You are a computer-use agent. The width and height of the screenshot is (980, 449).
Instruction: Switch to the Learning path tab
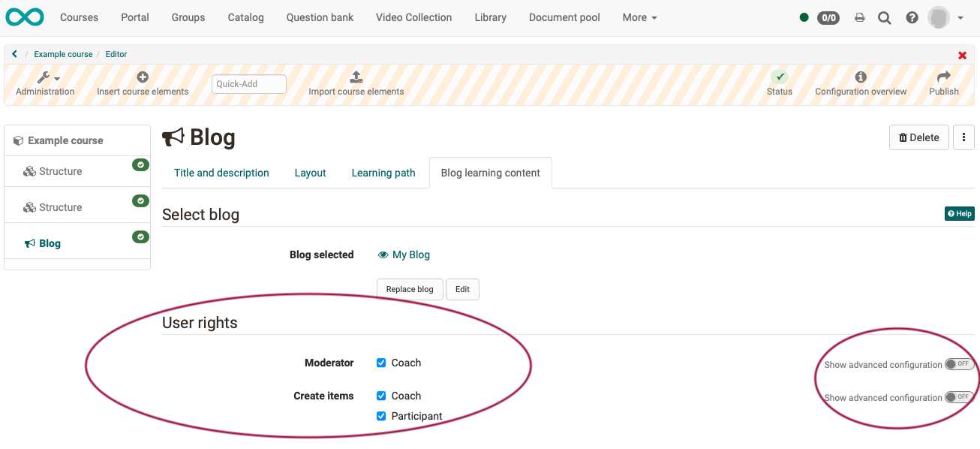(x=383, y=173)
